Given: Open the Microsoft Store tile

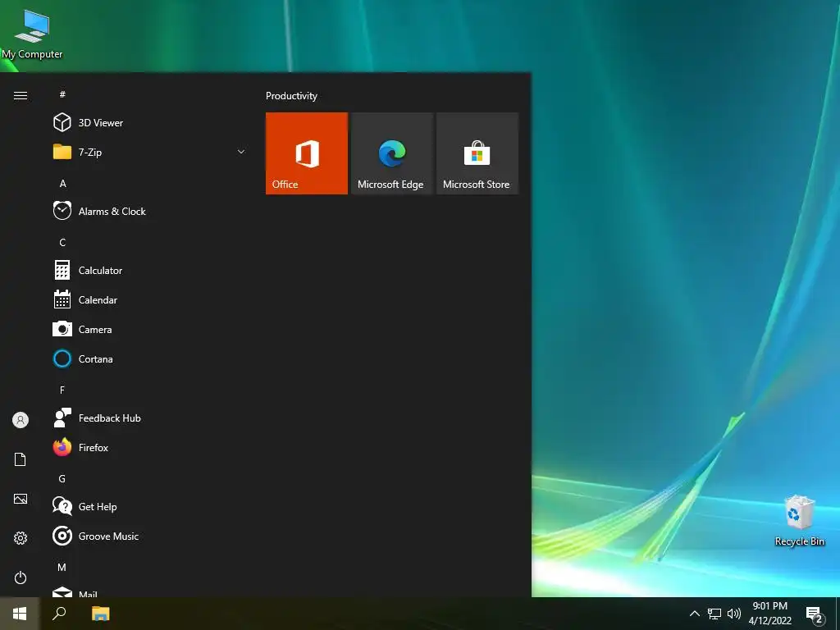Looking at the screenshot, I should point(477,153).
